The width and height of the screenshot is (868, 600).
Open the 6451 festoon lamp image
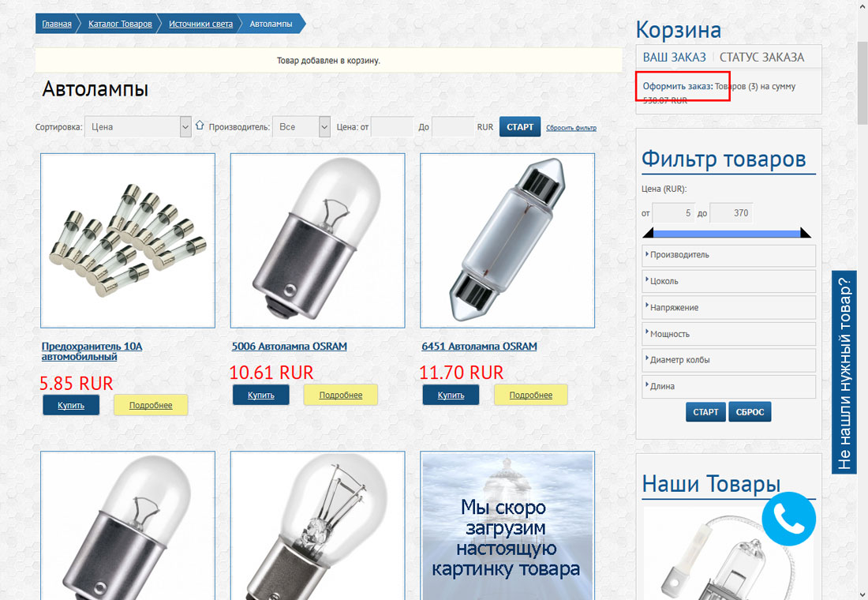pyautogui.click(x=507, y=241)
